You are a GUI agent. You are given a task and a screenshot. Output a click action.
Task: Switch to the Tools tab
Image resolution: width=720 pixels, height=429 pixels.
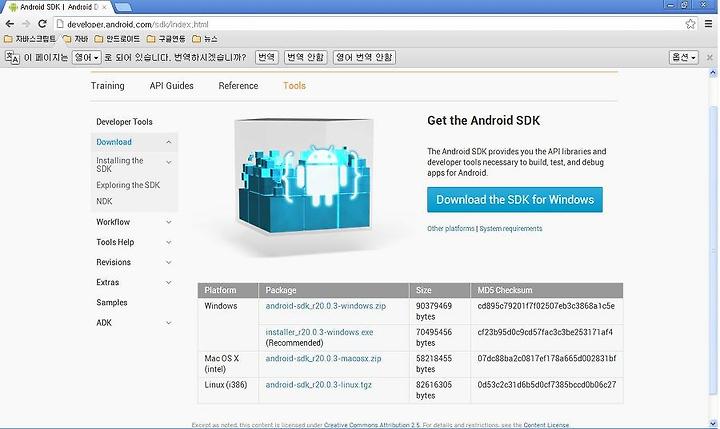point(294,86)
